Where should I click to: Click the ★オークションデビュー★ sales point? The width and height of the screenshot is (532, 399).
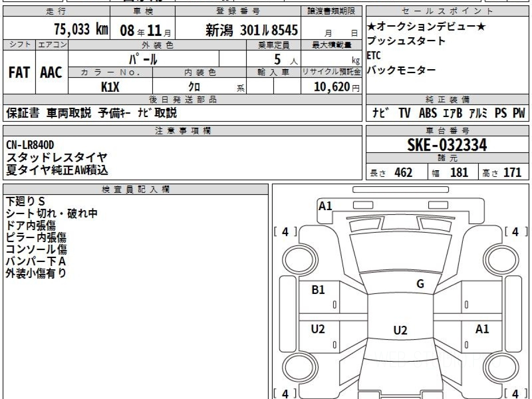(x=426, y=27)
